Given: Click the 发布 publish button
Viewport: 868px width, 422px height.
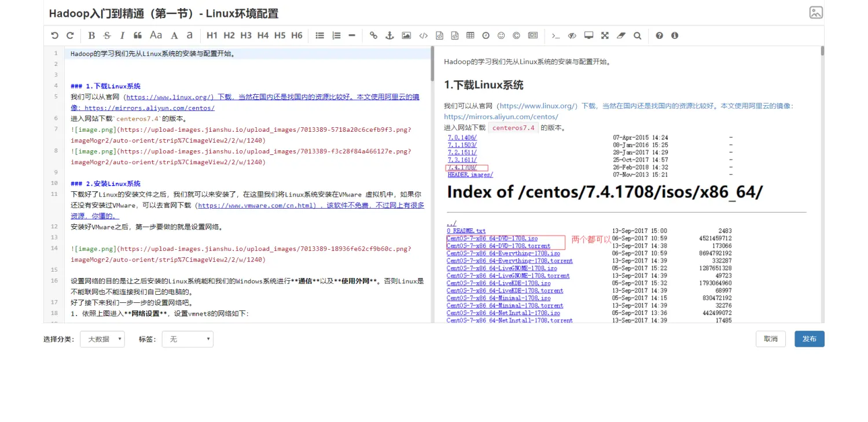Looking at the screenshot, I should point(810,339).
